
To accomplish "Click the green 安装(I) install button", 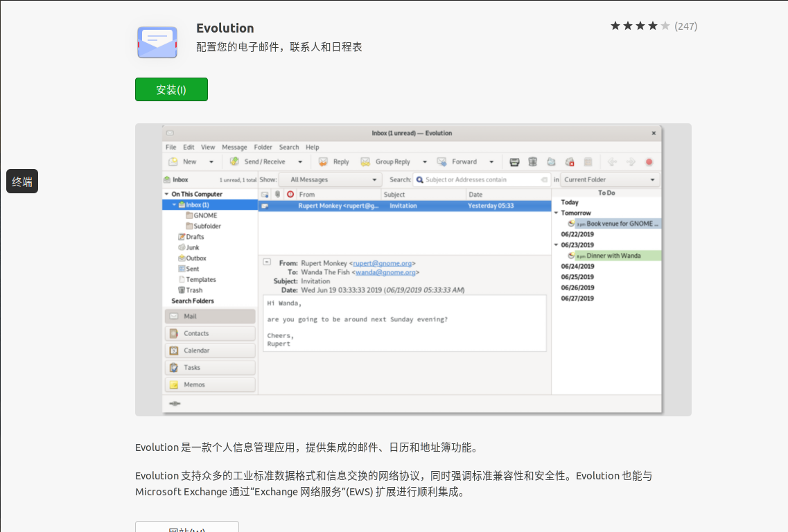I will (x=171, y=89).
